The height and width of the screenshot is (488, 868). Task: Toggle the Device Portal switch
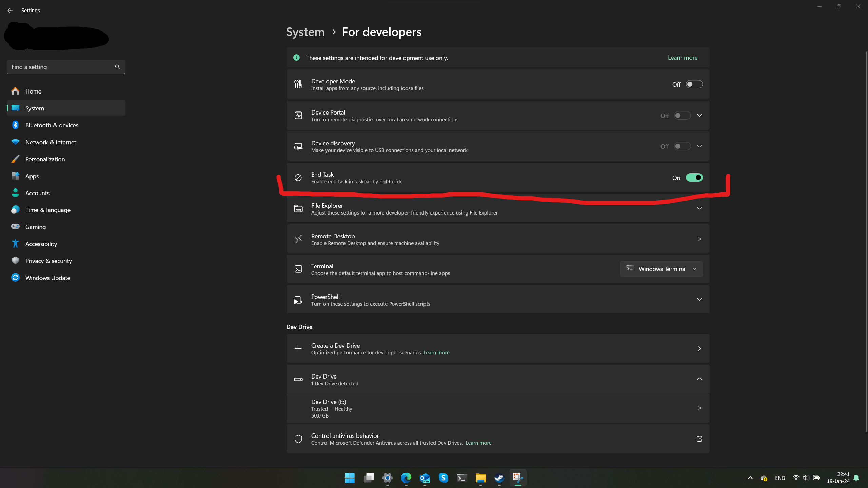[x=682, y=116]
